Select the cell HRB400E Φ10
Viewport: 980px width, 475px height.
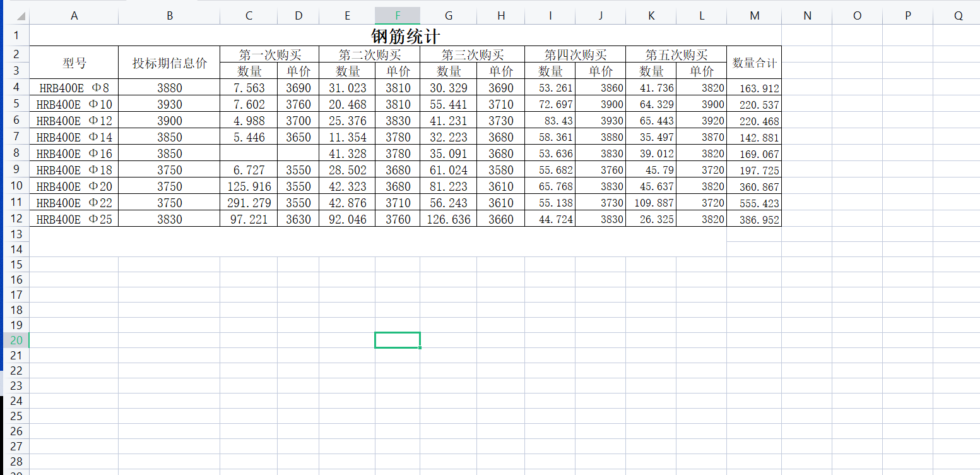(74, 104)
